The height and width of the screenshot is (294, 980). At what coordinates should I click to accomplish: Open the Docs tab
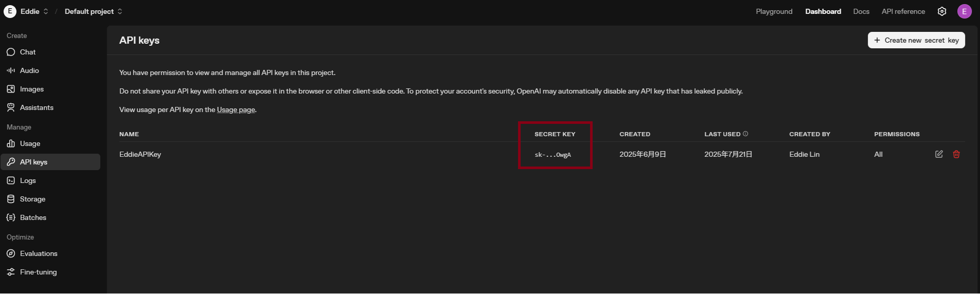pyautogui.click(x=861, y=11)
